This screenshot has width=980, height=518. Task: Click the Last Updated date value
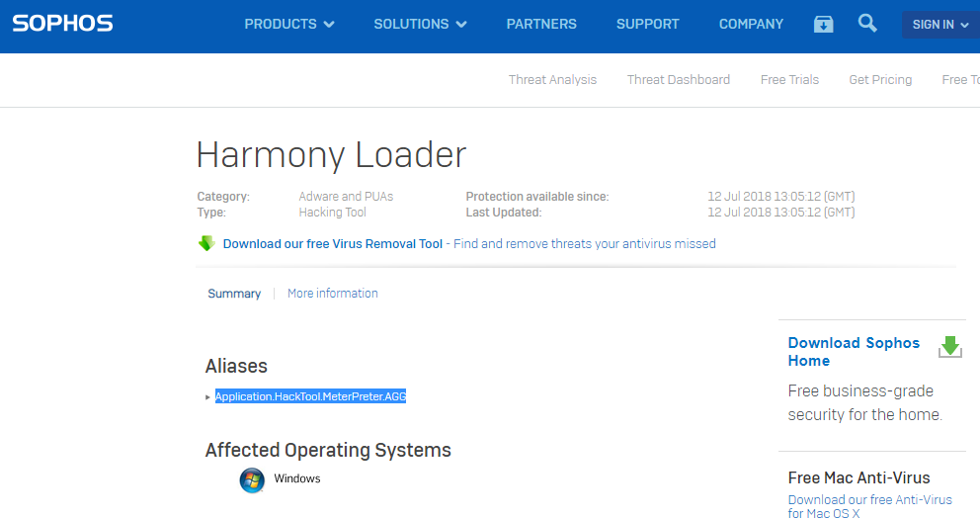tap(780, 213)
